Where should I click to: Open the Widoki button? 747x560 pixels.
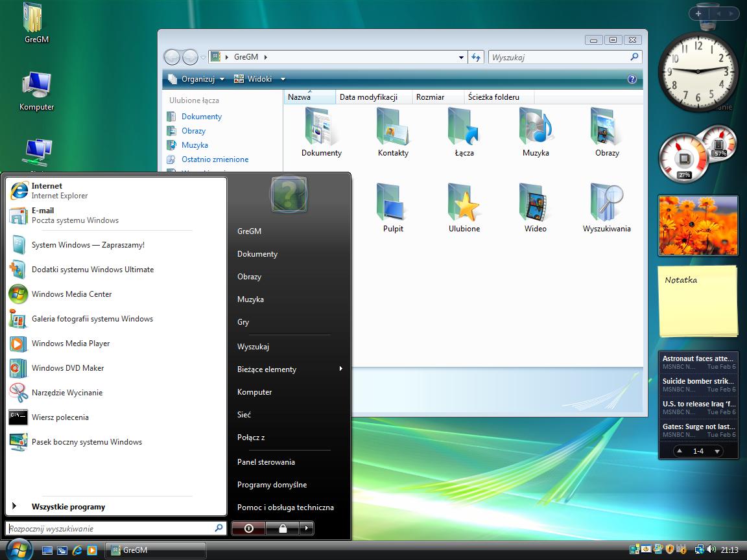(x=253, y=79)
